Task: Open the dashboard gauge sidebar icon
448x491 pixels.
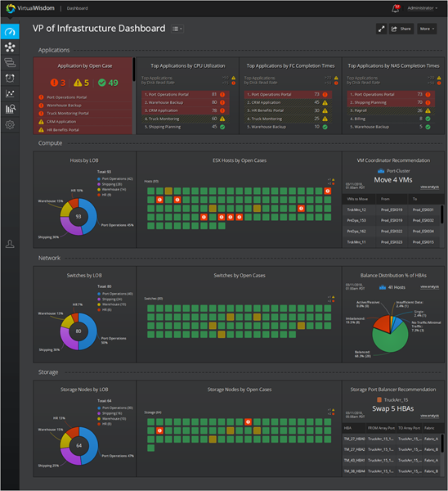Action: pos(10,32)
